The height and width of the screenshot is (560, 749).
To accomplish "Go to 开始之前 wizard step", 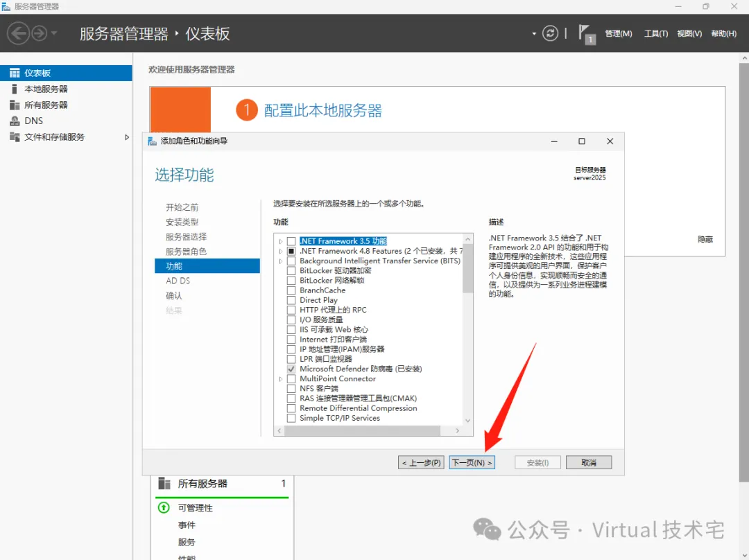I will click(182, 207).
